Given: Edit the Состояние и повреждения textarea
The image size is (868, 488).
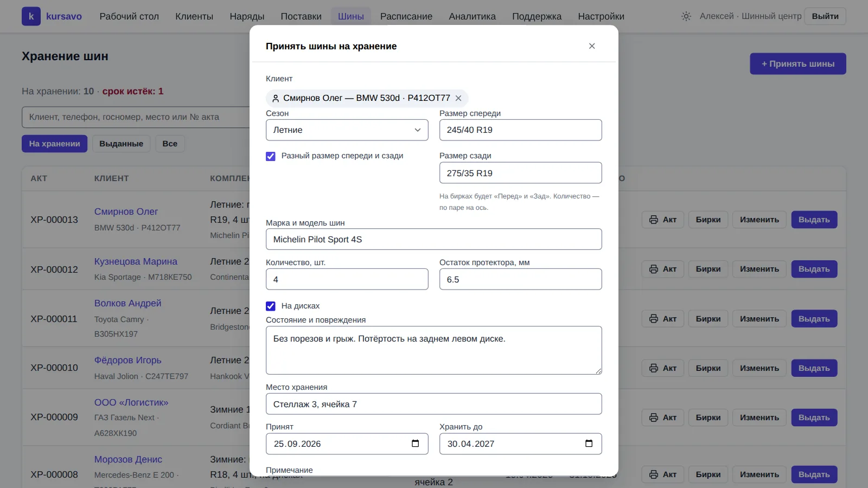Looking at the screenshot, I should click(x=434, y=350).
